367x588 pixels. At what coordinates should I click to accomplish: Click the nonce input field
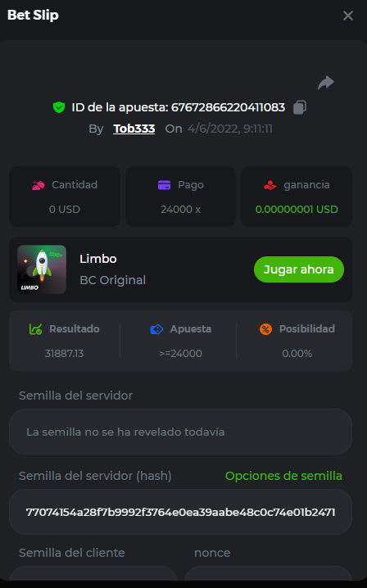(x=269, y=573)
